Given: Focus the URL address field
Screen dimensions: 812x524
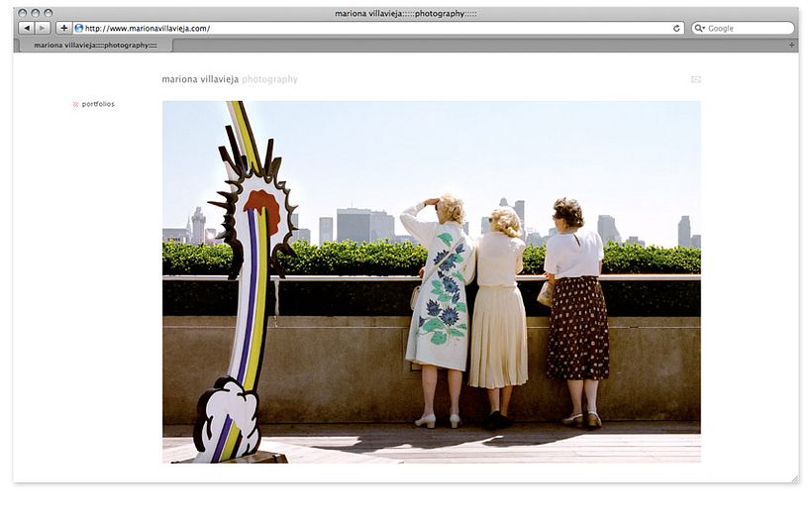Looking at the screenshot, I should click(x=378, y=28).
